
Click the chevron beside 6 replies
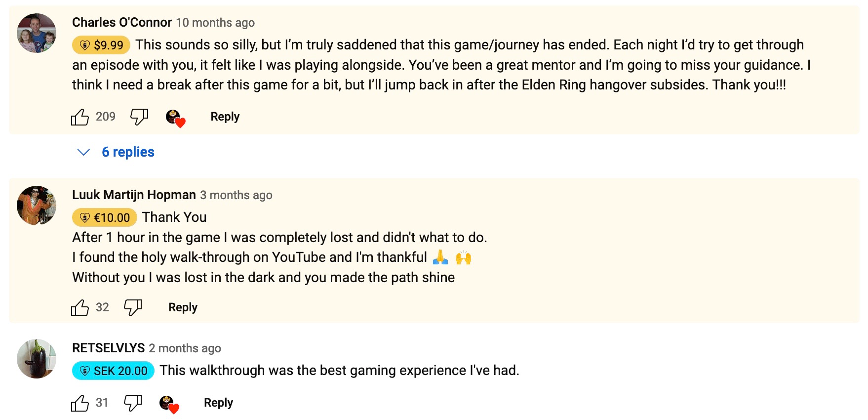pos(84,152)
